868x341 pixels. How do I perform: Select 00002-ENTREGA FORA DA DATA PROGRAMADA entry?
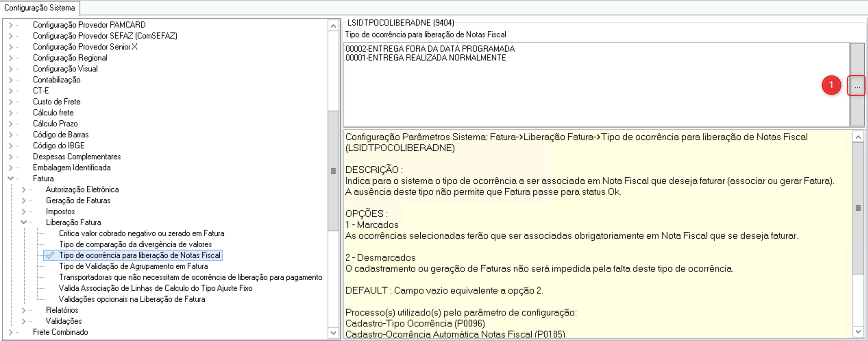[x=430, y=48]
